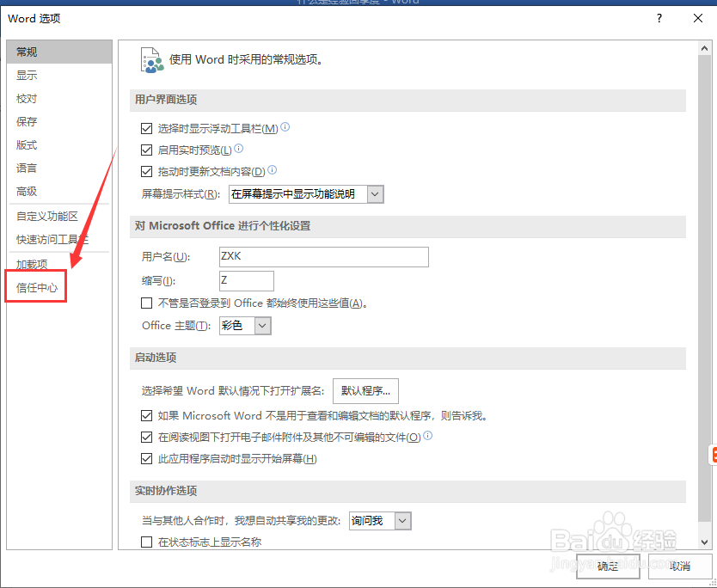Open 信任中心 category
717x588 pixels.
(x=59, y=288)
